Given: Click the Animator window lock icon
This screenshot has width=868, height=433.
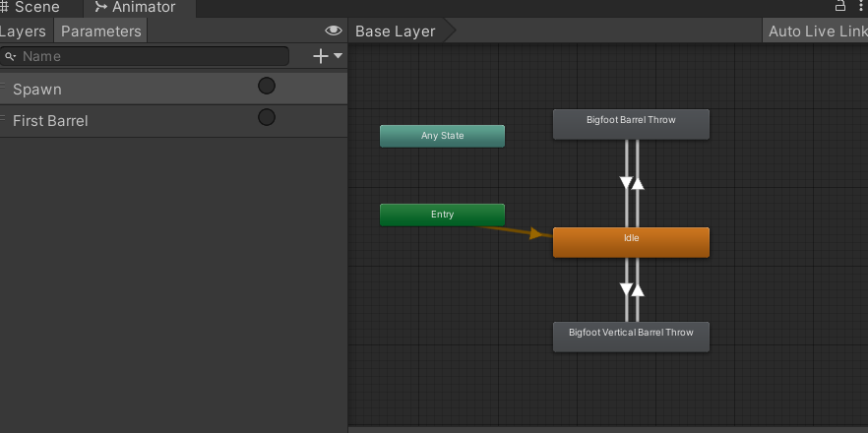Looking at the screenshot, I should click(840, 6).
